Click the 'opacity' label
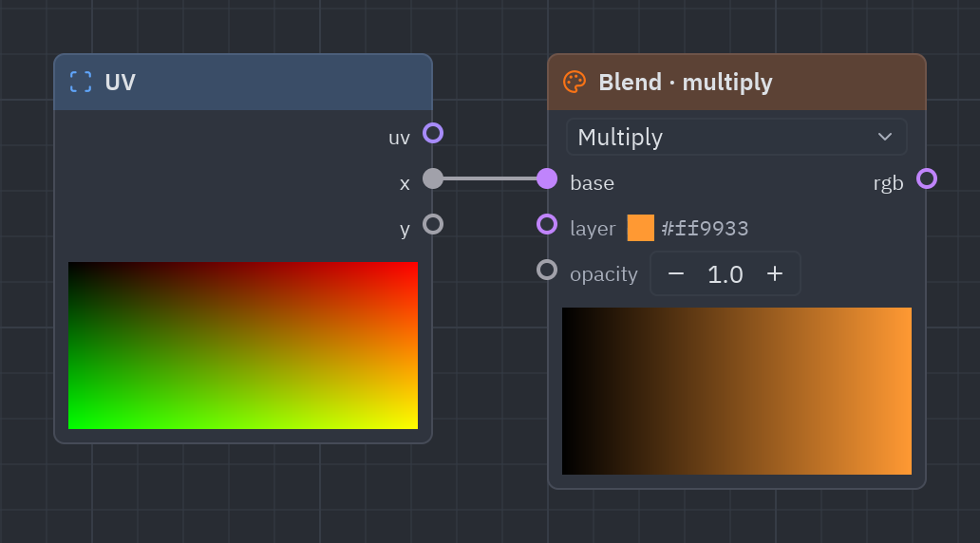This screenshot has height=543, width=980. (604, 274)
